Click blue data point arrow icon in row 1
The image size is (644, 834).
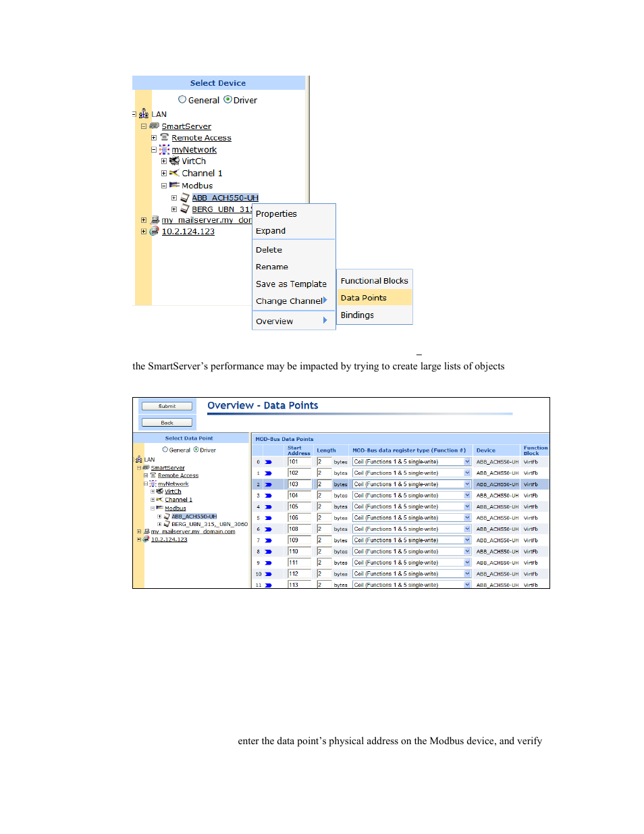268,473
